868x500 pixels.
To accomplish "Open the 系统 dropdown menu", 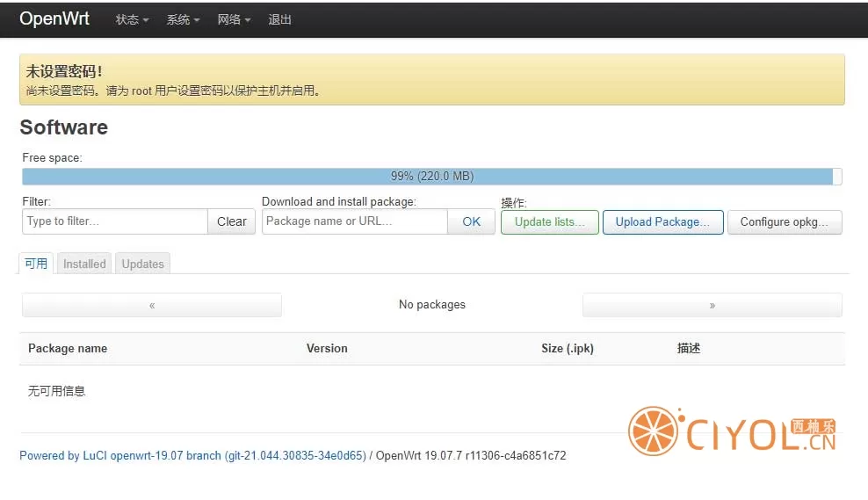I will (183, 19).
